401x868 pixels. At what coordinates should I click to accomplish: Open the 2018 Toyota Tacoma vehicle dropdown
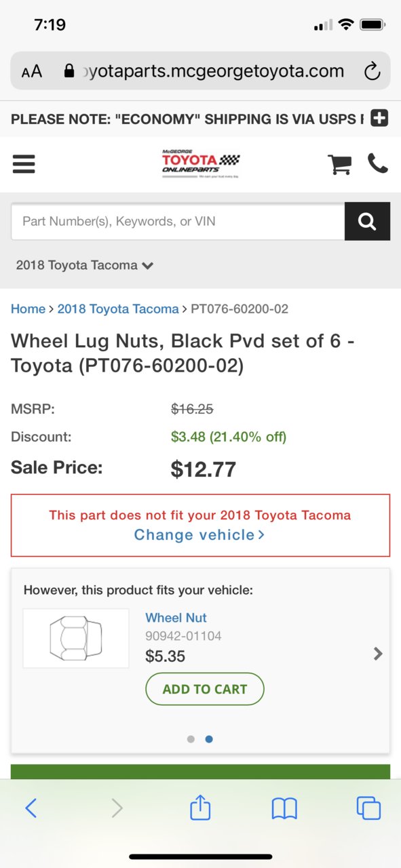point(85,265)
